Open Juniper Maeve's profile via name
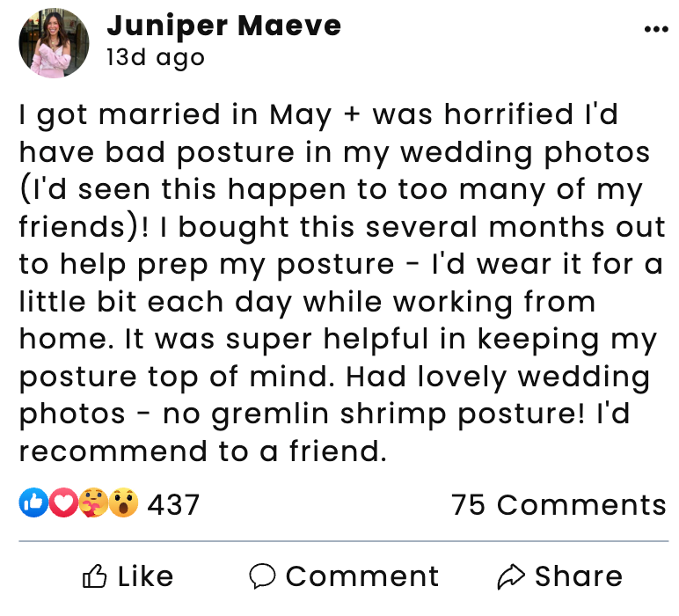The width and height of the screenshot is (679, 616). tap(223, 26)
